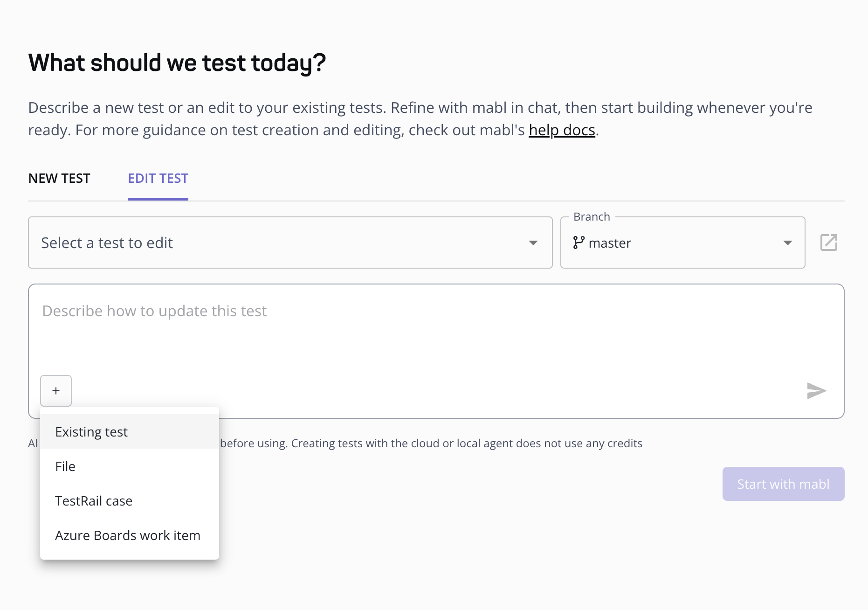Switch to the NEW TEST tab
This screenshot has height=610, width=868.
(59, 179)
